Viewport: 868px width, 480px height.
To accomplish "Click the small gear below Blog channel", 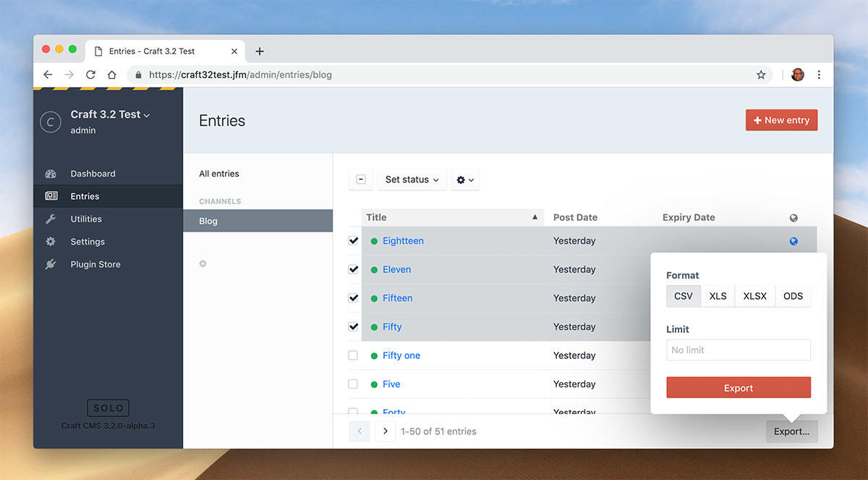I will tap(203, 264).
